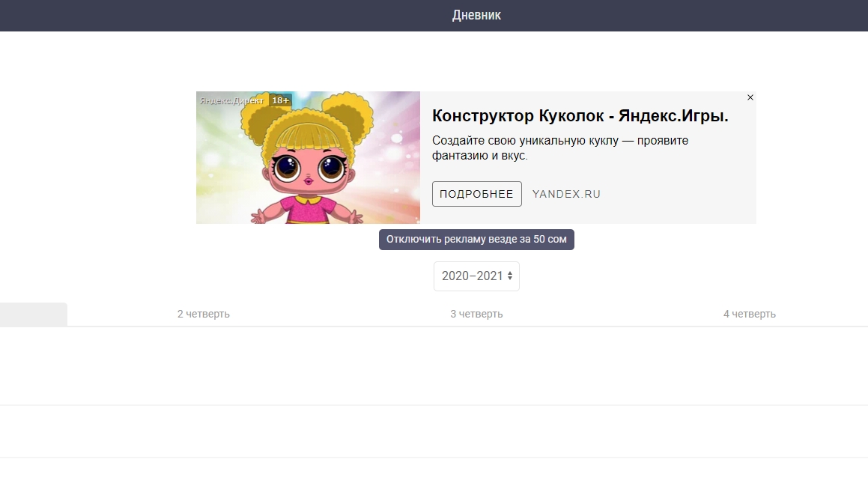Click the Дневник page title in header

(476, 15)
